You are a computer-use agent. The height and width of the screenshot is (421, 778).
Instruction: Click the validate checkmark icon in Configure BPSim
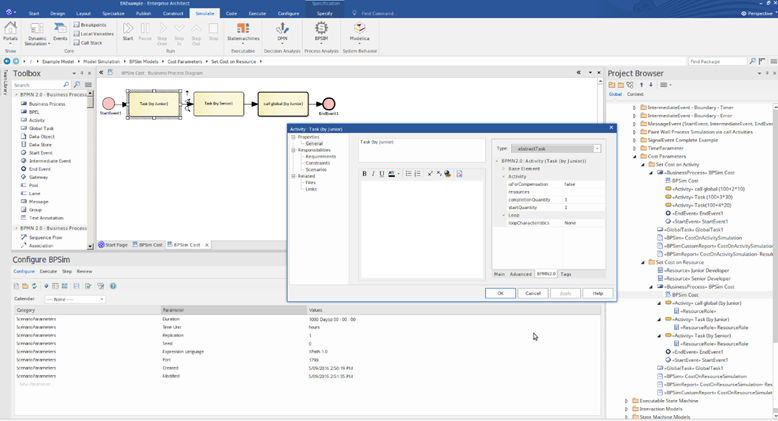88,286
